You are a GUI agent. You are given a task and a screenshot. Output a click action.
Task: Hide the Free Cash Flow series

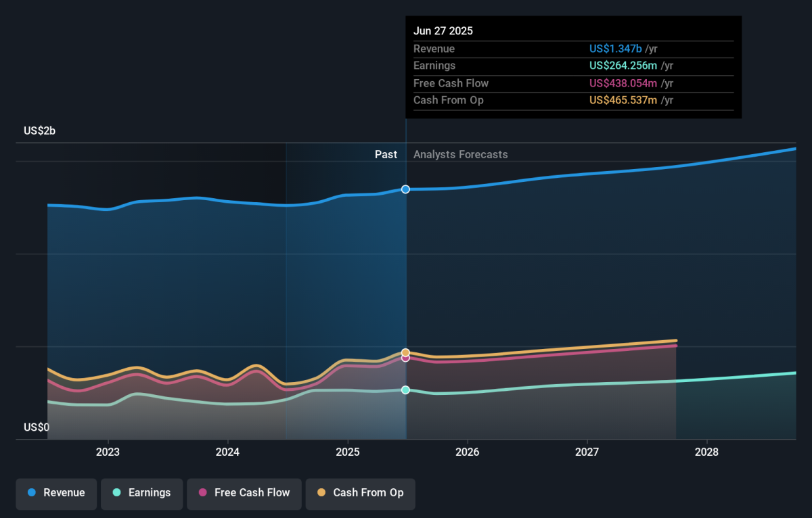(x=244, y=493)
